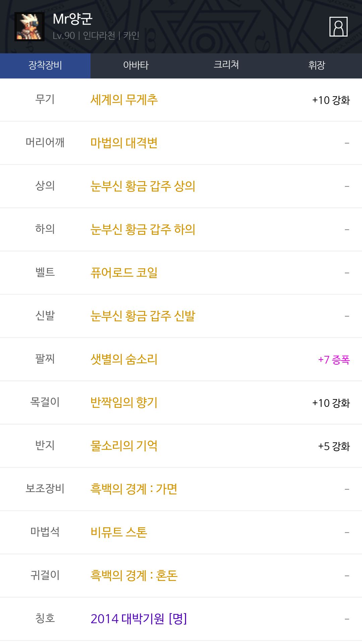362x644 pixels.
Task: View 눈부신 황금 갑주 상의 details
Action: coord(143,186)
